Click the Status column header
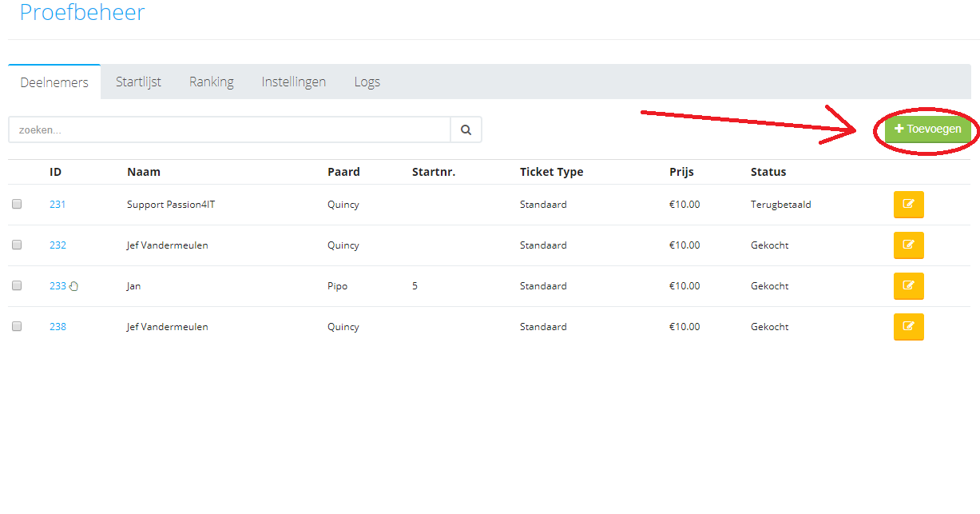 (x=768, y=172)
